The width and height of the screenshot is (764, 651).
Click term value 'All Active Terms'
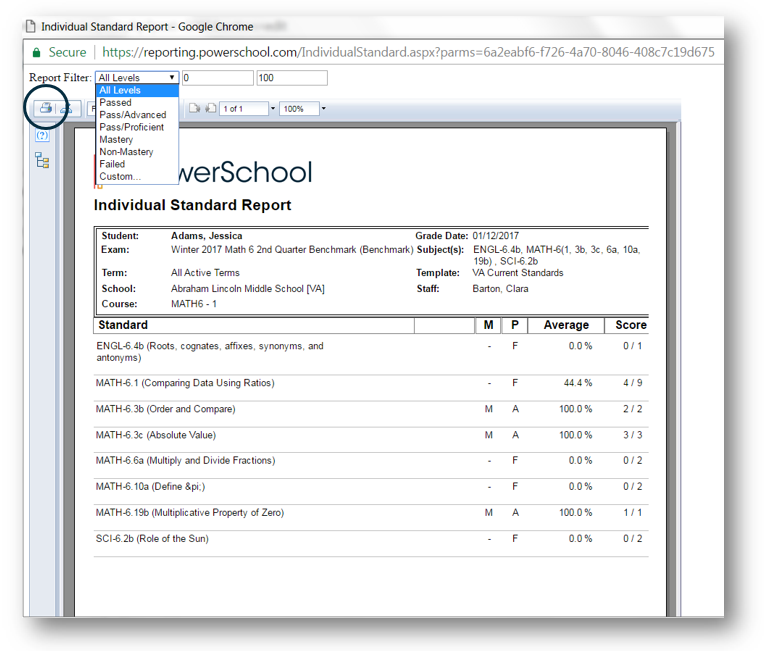tap(205, 273)
